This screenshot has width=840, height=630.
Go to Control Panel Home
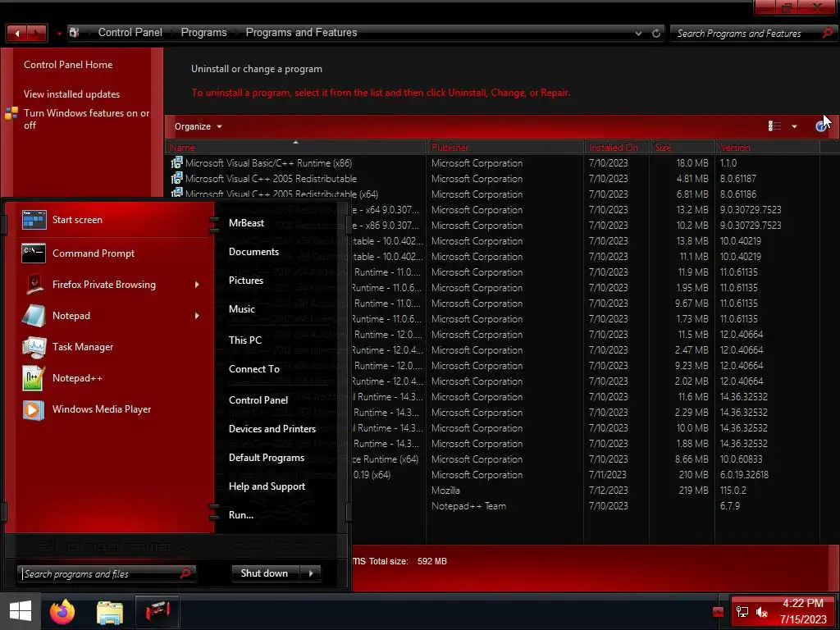[x=68, y=65]
